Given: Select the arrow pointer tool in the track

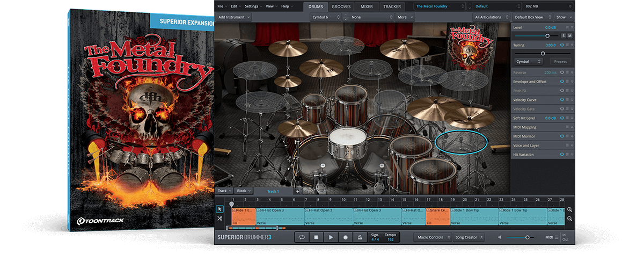Looking at the screenshot, I should [219, 209].
